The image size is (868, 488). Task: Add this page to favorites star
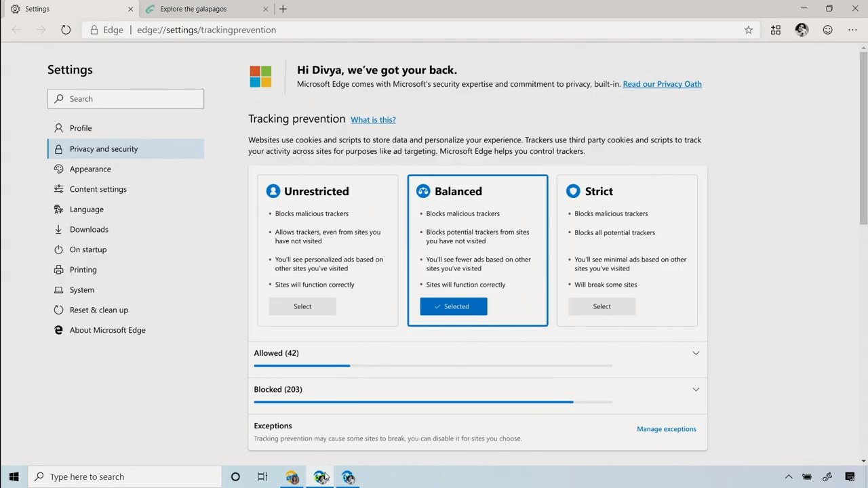749,30
